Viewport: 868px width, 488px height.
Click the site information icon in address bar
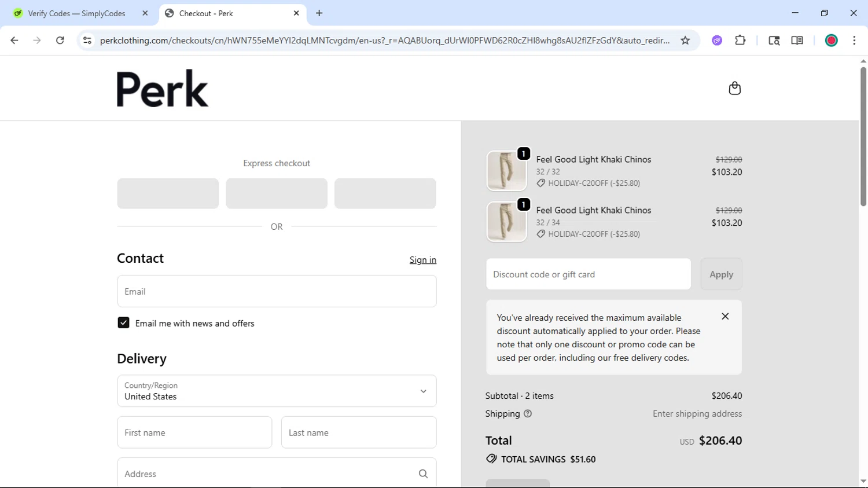(x=87, y=41)
